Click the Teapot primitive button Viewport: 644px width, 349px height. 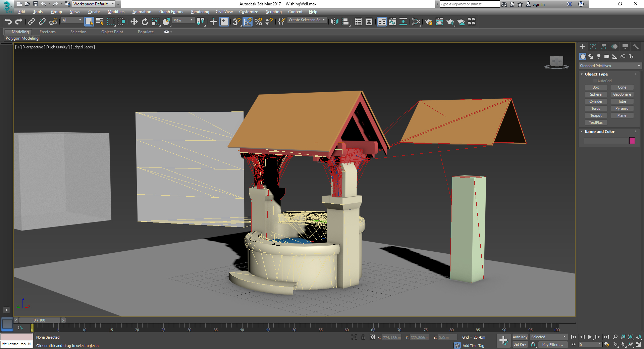(596, 115)
